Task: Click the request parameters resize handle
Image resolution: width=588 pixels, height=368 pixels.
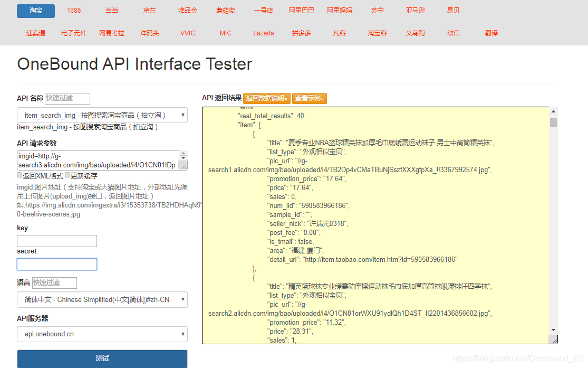Action: coord(184,165)
